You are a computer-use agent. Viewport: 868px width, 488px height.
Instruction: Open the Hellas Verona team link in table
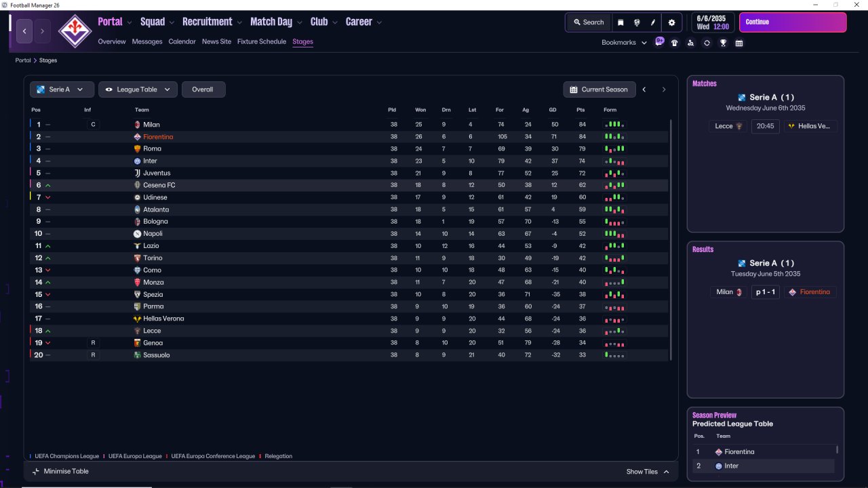(163, 319)
